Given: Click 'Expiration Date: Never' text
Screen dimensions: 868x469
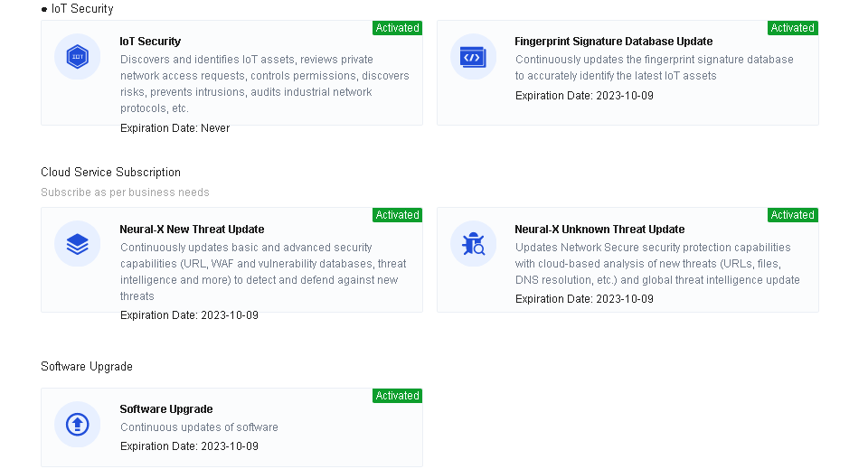Looking at the screenshot, I should click(x=175, y=128).
